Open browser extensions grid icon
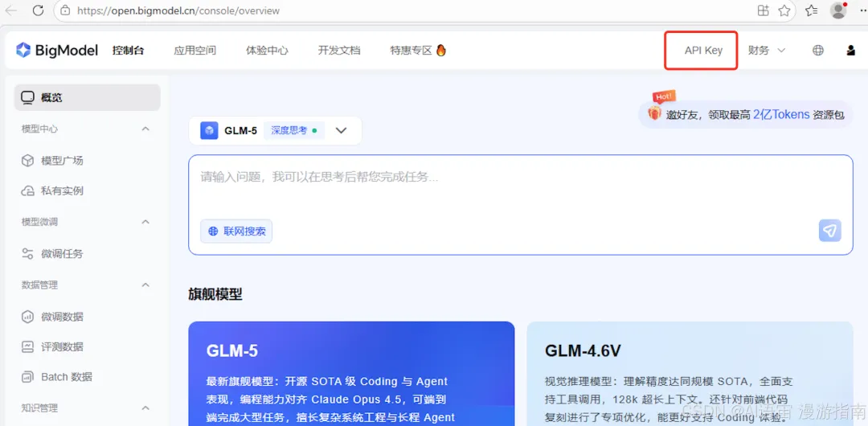Image resolution: width=868 pixels, height=426 pixels. coord(764,10)
